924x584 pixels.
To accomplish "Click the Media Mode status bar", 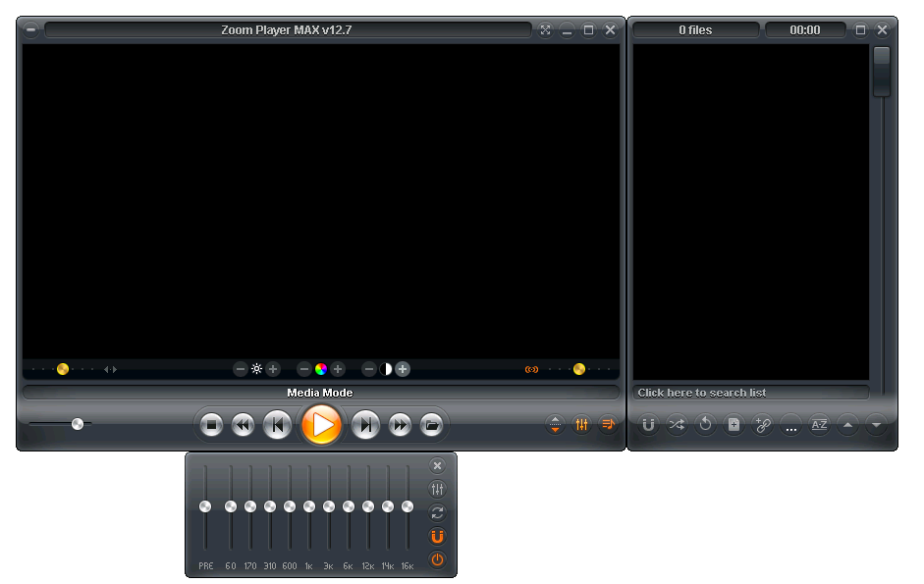I will pos(320,393).
